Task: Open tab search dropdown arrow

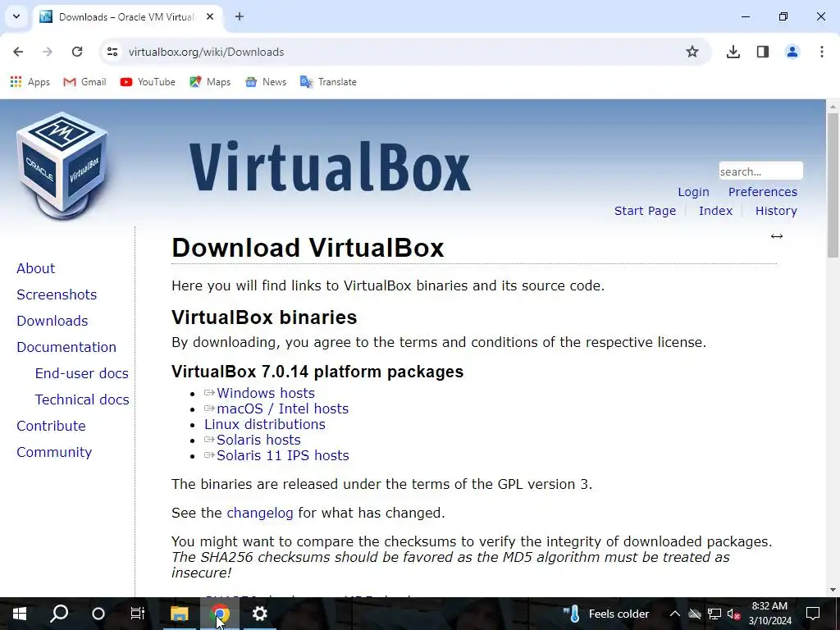Action: tap(16, 16)
